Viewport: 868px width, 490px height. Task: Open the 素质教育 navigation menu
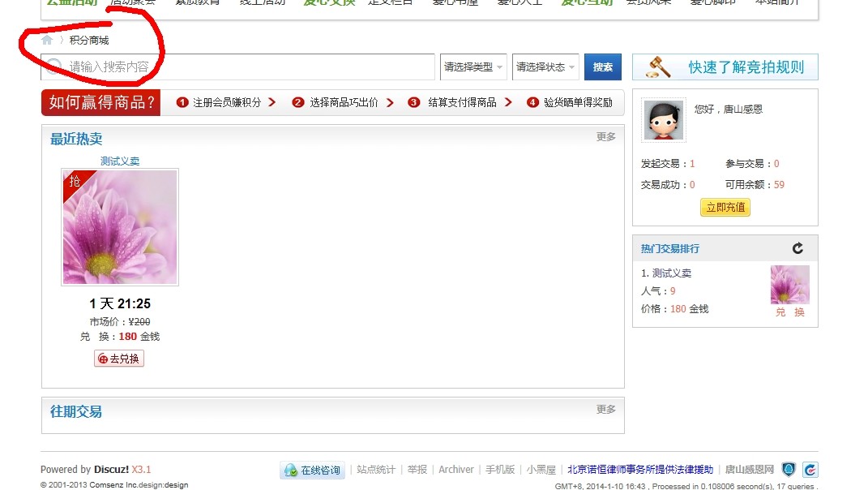197,2
